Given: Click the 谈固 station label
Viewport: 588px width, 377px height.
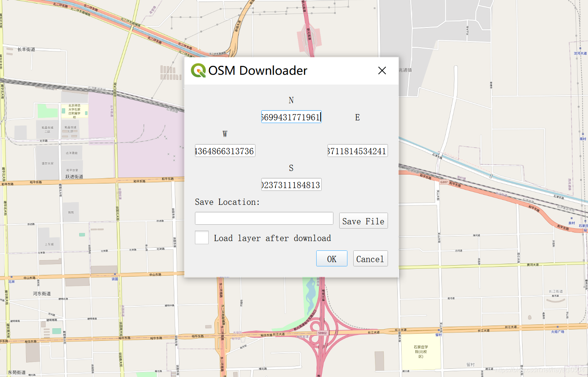Looking at the screenshot, I should pyautogui.click(x=115, y=279).
